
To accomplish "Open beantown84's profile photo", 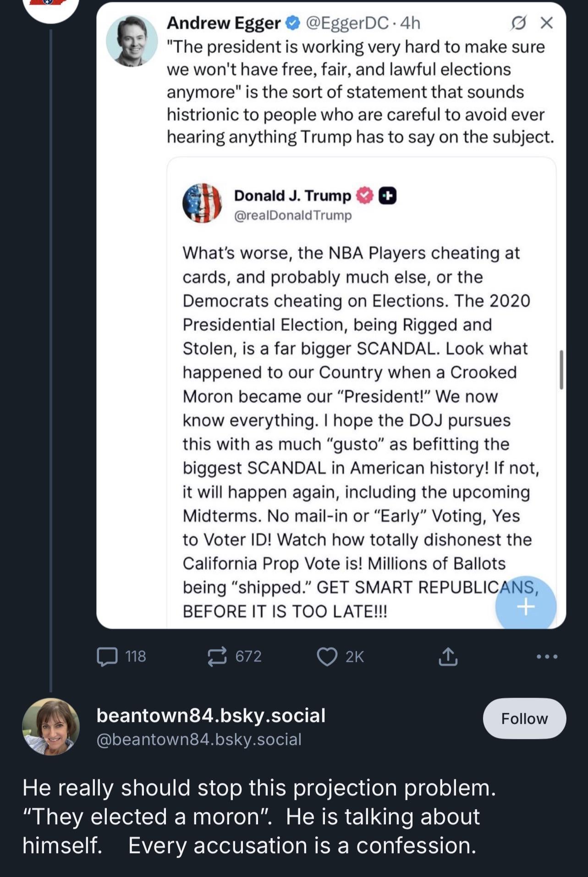I will pyautogui.click(x=51, y=727).
